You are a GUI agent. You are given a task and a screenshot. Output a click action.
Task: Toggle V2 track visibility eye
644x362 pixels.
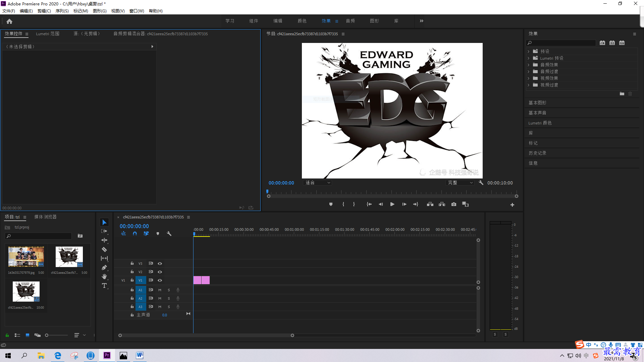(160, 272)
